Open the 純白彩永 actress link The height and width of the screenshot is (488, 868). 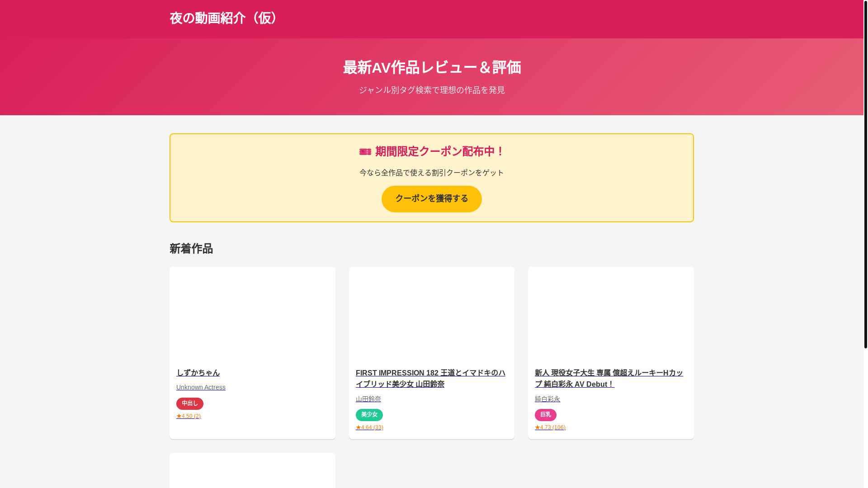(x=547, y=399)
